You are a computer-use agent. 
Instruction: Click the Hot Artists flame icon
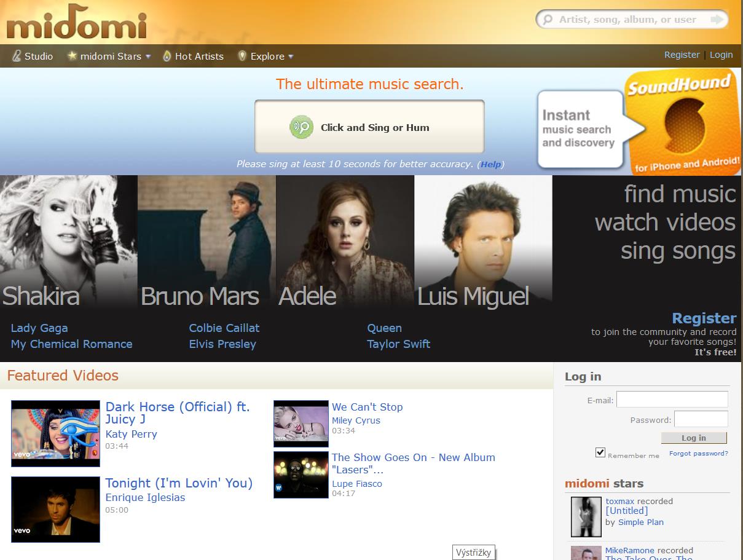(x=167, y=56)
